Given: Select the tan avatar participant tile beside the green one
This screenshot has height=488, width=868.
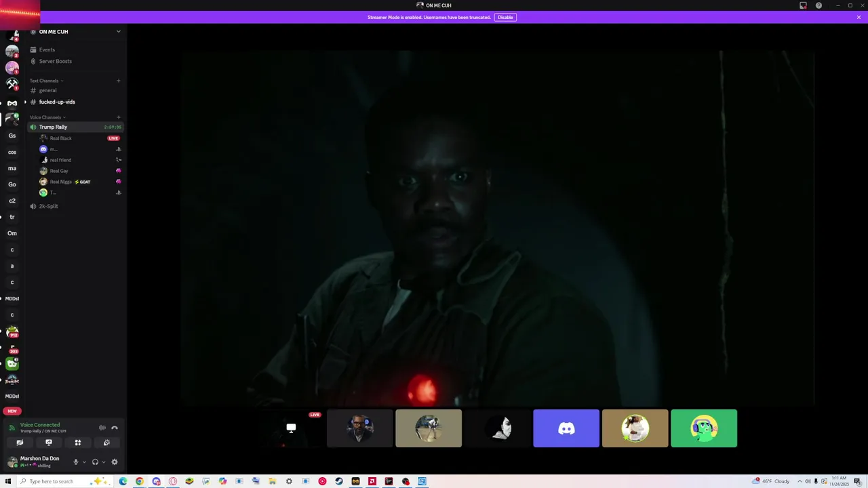Looking at the screenshot, I should 635,428.
